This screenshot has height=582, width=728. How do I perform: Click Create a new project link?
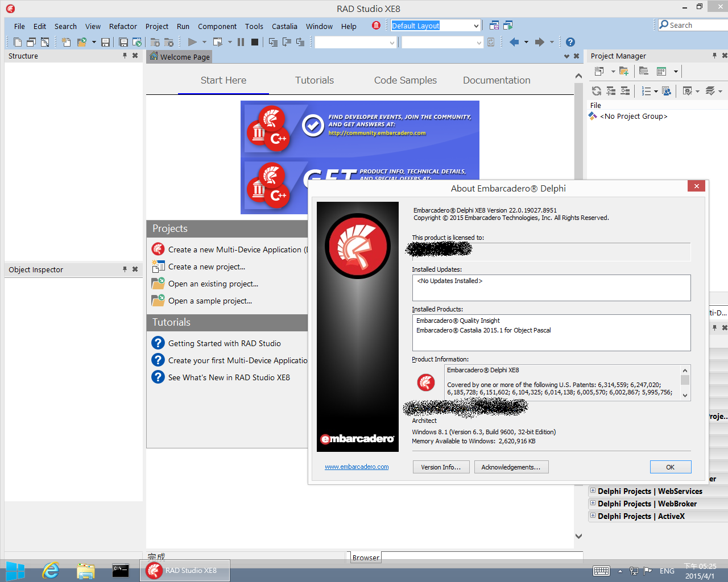[x=206, y=267]
